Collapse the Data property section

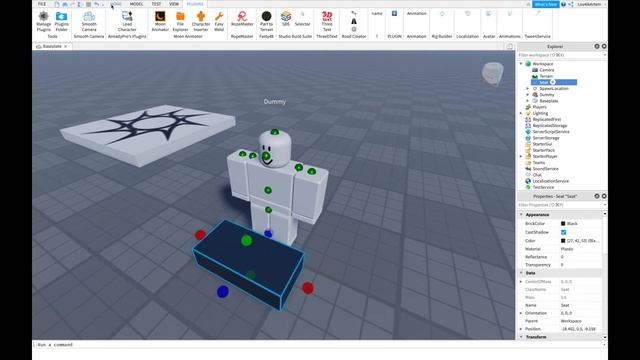(521, 273)
